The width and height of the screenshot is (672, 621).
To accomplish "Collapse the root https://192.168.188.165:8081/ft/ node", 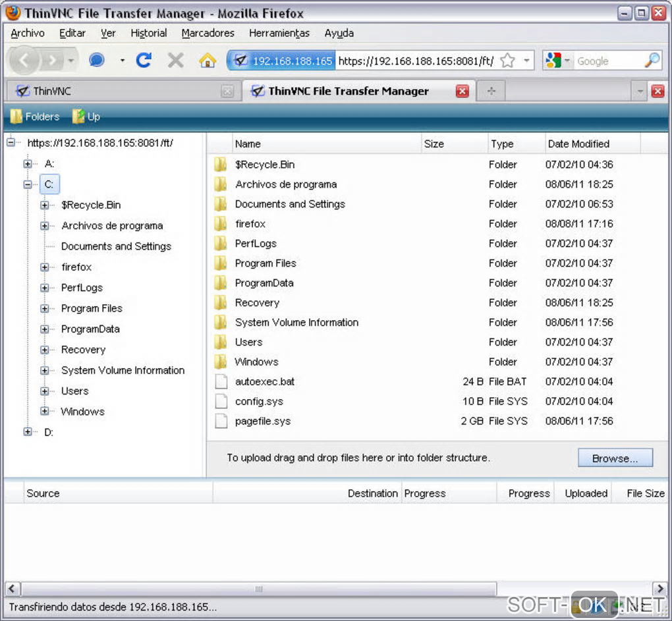I will coord(11,143).
